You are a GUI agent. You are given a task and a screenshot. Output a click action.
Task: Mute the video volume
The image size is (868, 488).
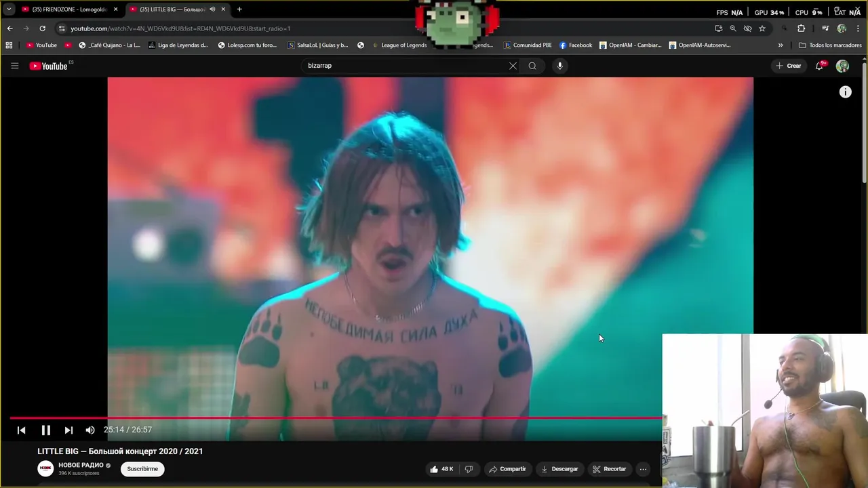[x=90, y=430]
